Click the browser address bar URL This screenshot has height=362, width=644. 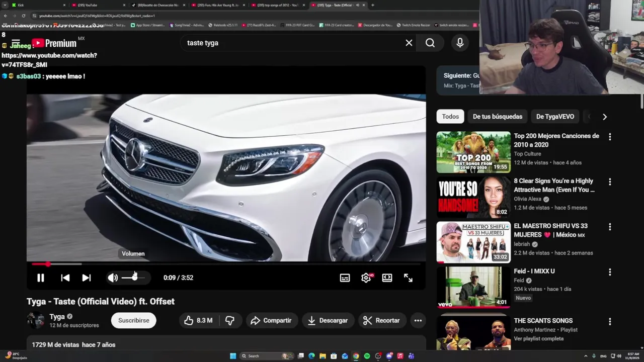[x=97, y=16]
